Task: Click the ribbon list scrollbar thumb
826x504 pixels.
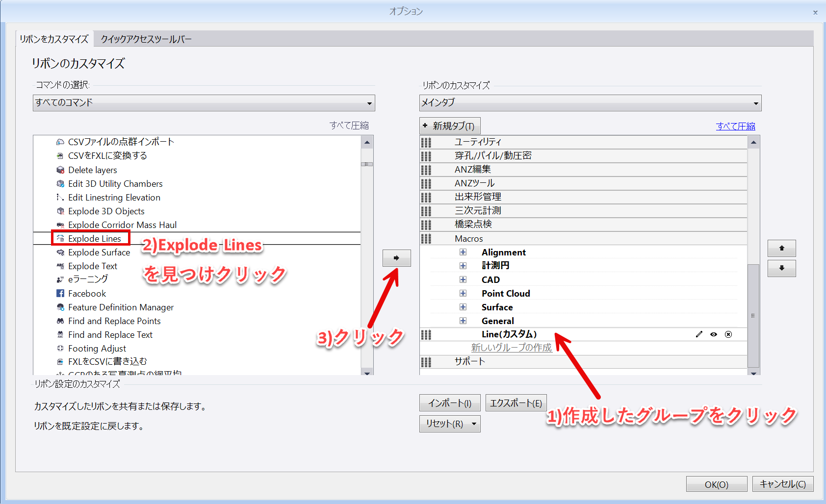Action: tap(753, 316)
